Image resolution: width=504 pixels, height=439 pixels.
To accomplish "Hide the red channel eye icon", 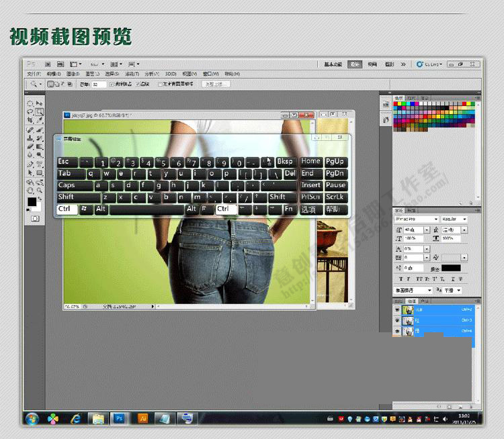I will 397,320.
